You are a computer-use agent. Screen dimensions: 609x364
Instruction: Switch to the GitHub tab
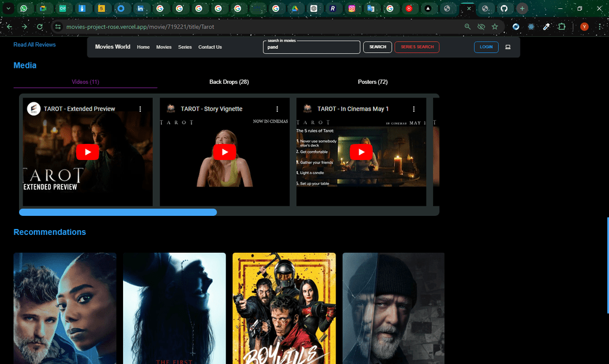click(504, 8)
